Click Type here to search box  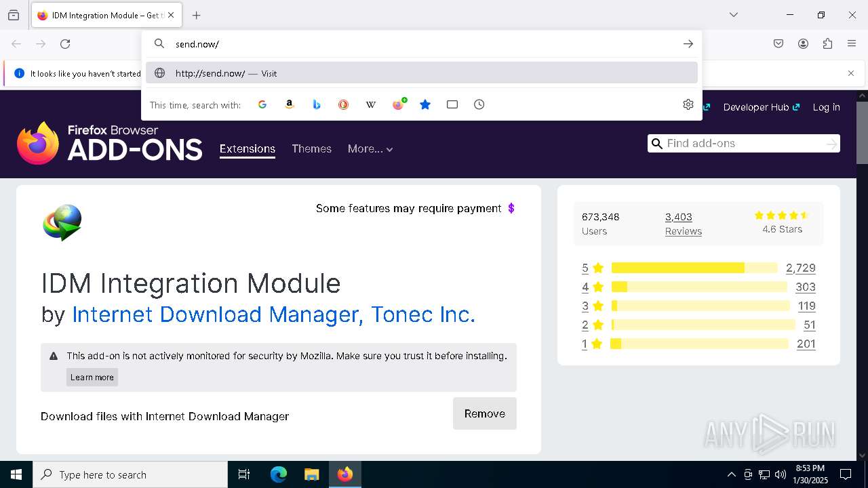[x=130, y=474]
